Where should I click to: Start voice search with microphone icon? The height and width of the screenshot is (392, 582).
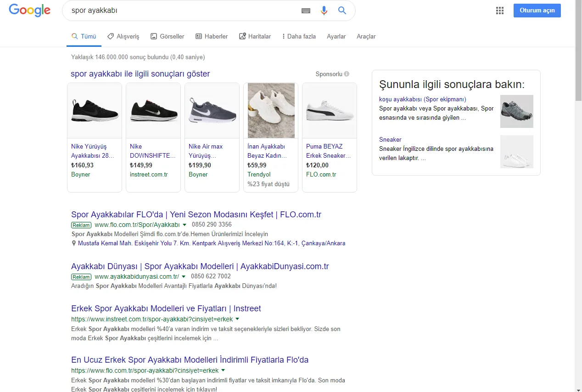coord(324,11)
